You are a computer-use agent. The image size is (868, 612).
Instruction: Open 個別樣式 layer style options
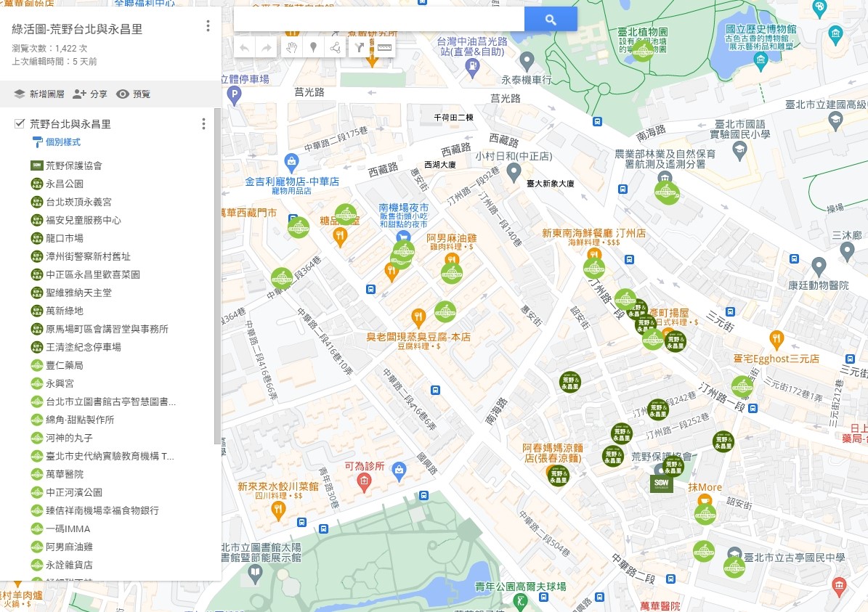(x=62, y=142)
